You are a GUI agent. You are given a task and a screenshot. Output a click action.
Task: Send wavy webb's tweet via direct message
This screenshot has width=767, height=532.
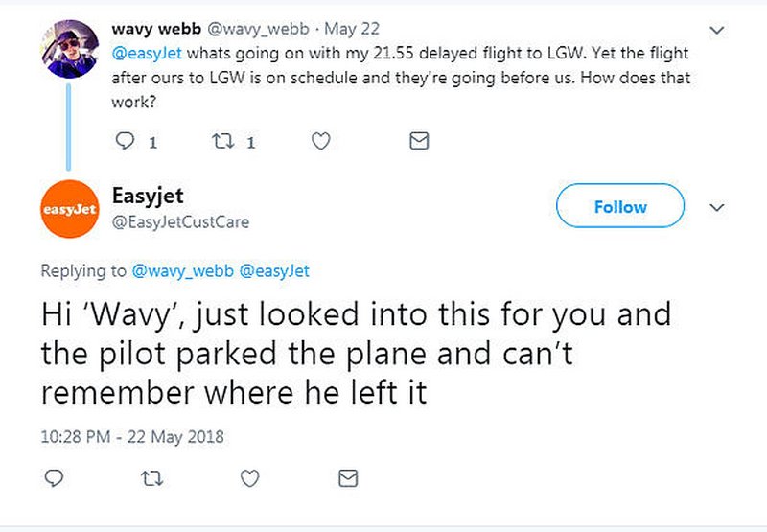pos(419,141)
